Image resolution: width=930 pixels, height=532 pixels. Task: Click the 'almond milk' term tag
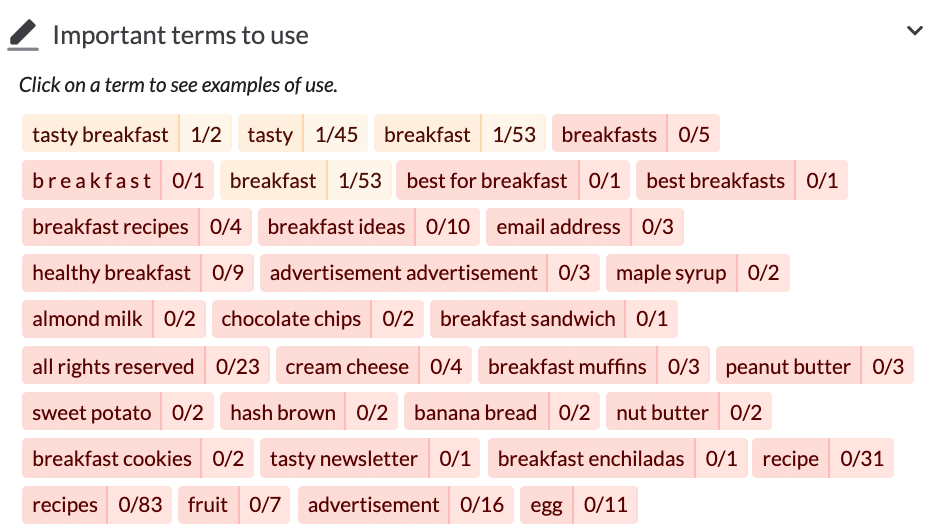point(87,319)
